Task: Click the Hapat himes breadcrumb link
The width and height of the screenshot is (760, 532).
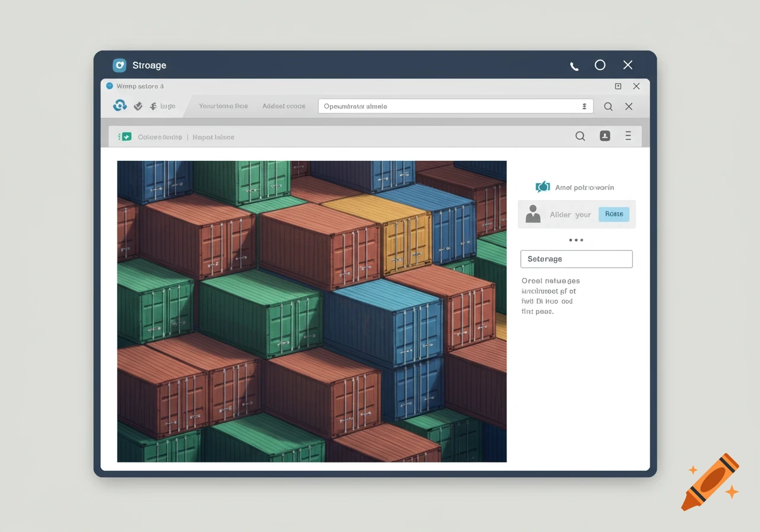Action: 213,137
